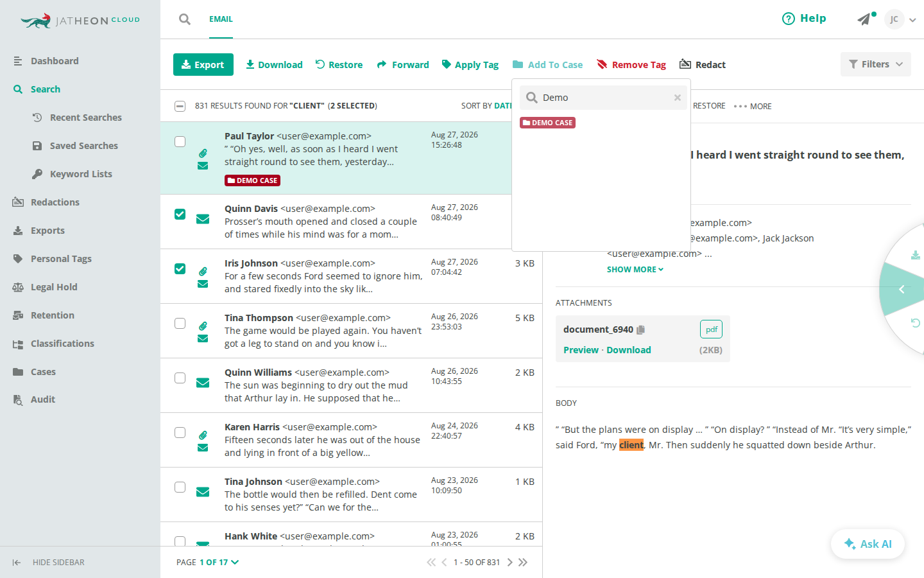Screen dimensions: 924x578
Task: Click the Classifications icon in sidebar
Action: (x=18, y=344)
